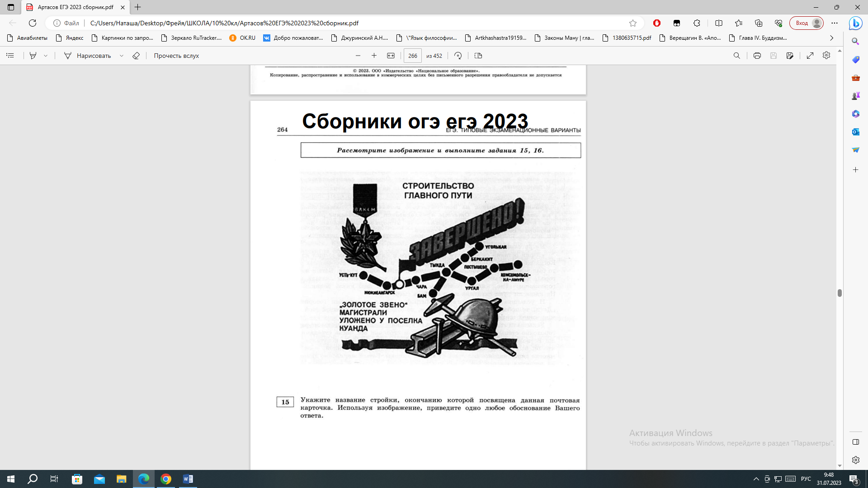Search within the PDF document

pyautogui.click(x=737, y=56)
